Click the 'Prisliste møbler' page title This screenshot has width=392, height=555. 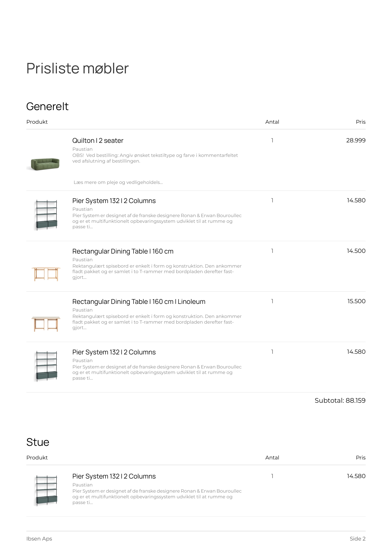(x=77, y=68)
